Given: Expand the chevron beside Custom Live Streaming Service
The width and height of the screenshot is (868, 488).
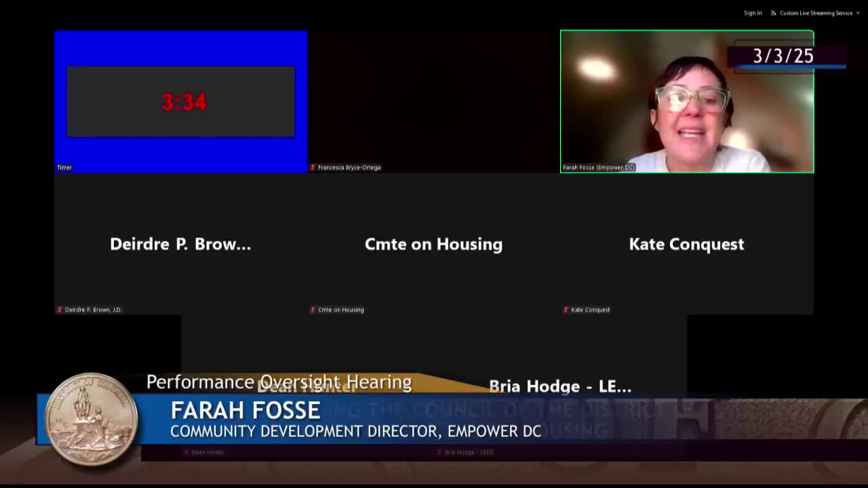Looking at the screenshot, I should tap(858, 13).
